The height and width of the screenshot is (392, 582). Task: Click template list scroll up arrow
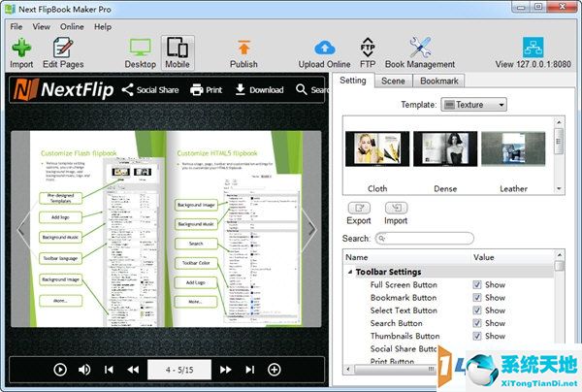coord(559,121)
